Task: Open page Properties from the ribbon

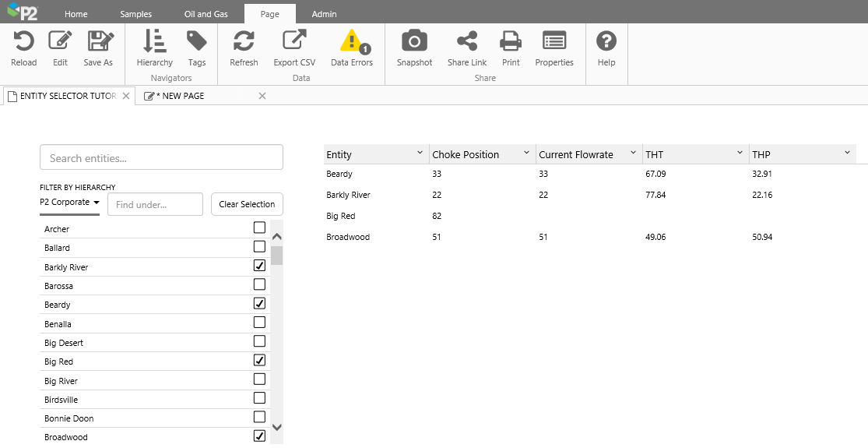Action: pyautogui.click(x=554, y=42)
